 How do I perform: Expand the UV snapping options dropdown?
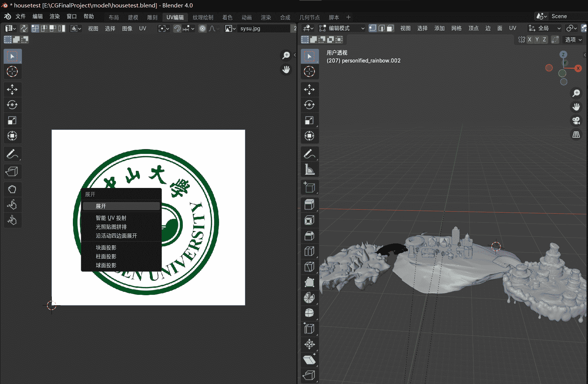click(189, 28)
